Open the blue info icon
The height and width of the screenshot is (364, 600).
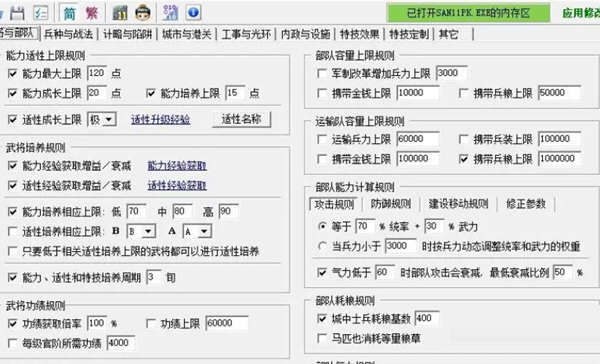click(194, 13)
